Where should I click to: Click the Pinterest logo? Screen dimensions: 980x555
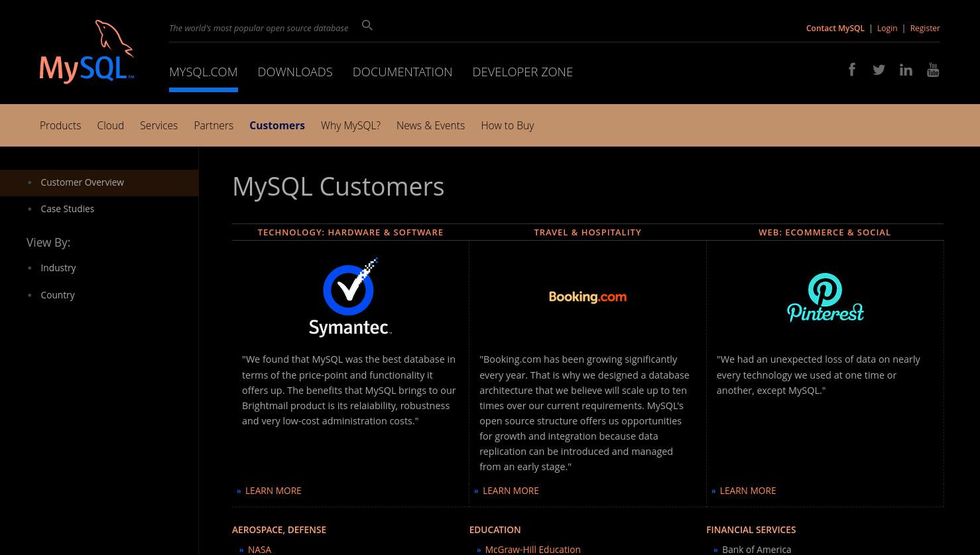click(x=825, y=297)
